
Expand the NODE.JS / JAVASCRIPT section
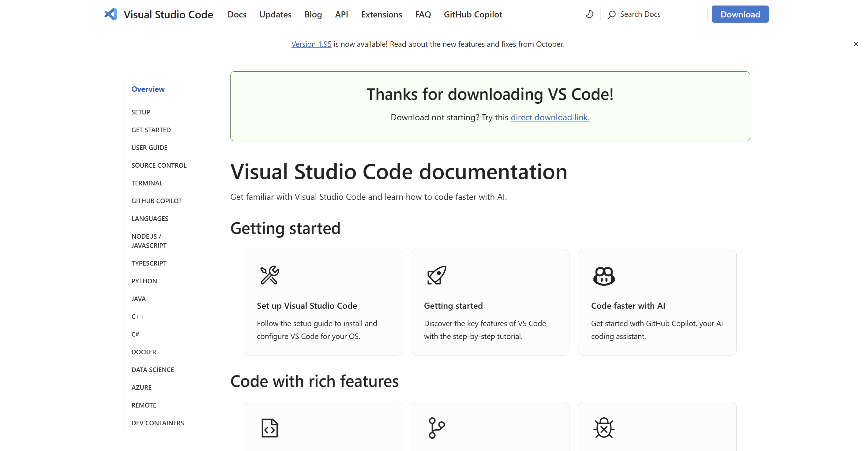[149, 241]
